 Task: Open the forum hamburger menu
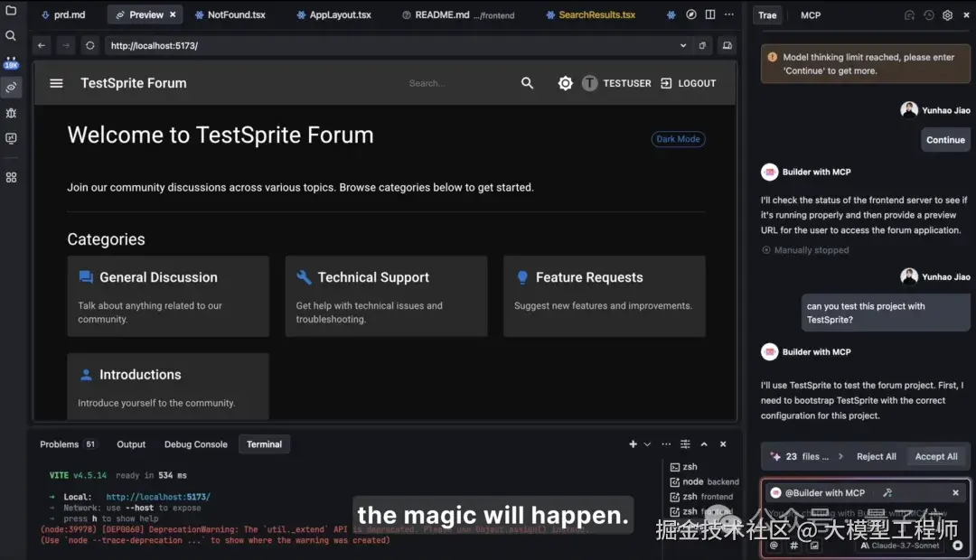point(56,83)
